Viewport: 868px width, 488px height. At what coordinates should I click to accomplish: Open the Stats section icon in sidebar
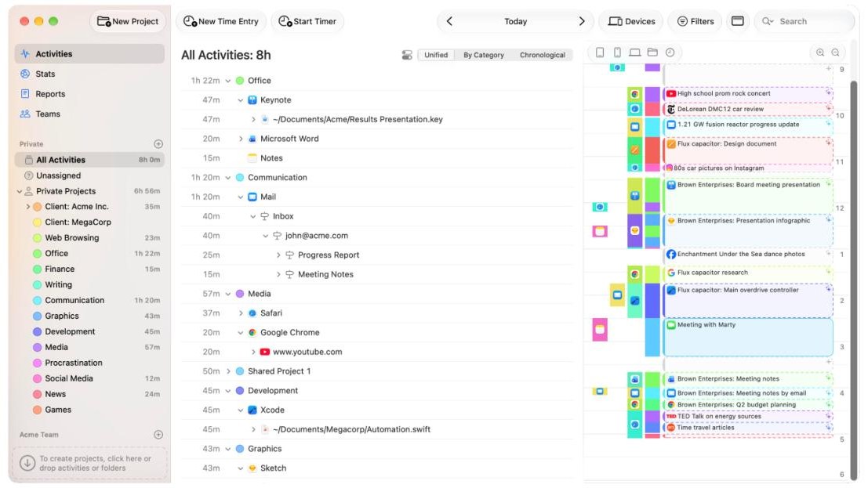(25, 74)
